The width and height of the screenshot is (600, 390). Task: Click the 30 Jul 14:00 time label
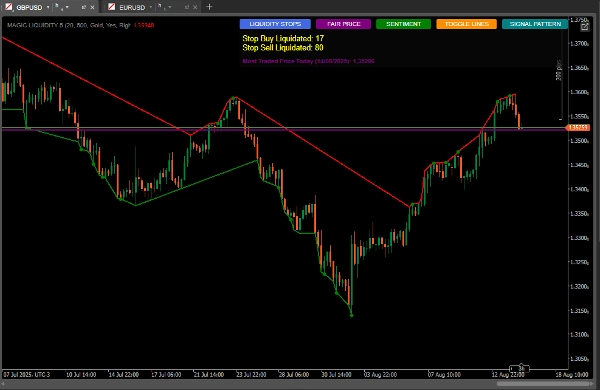tap(336, 375)
